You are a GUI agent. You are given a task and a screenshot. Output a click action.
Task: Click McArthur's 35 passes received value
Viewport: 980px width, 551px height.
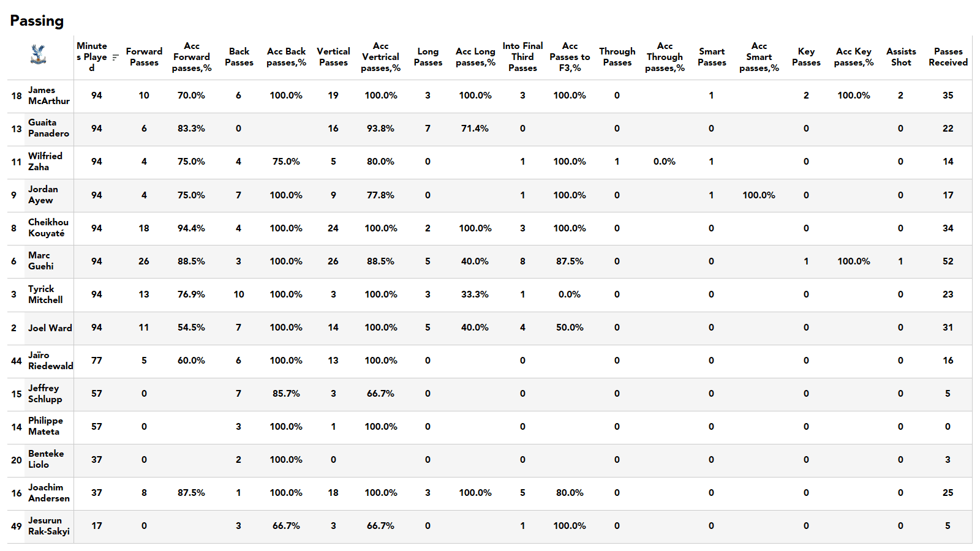click(x=948, y=96)
